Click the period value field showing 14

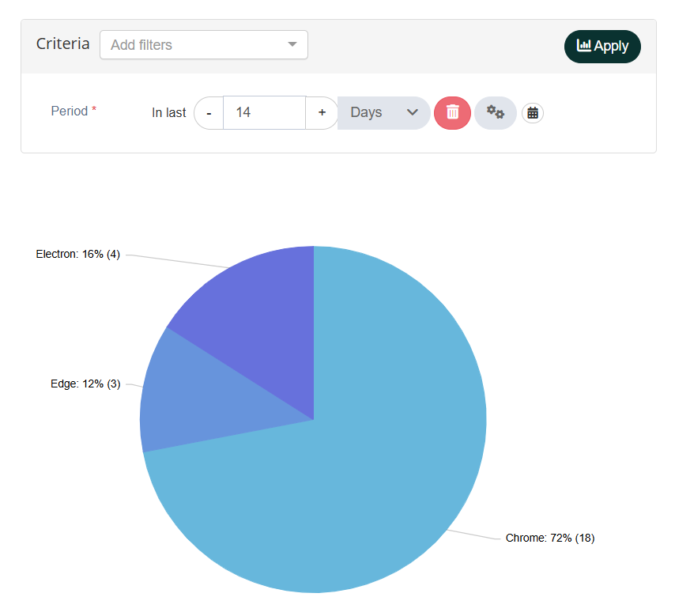[264, 113]
